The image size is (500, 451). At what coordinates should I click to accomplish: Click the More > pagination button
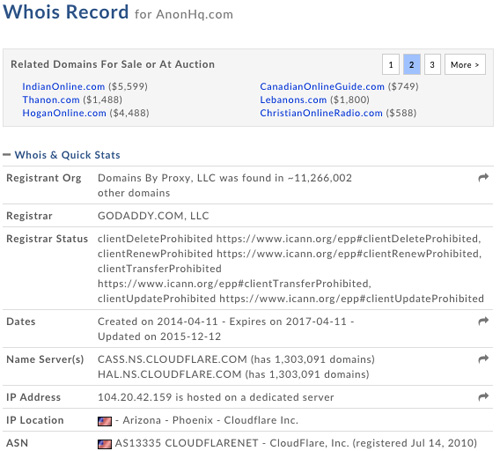coord(465,65)
